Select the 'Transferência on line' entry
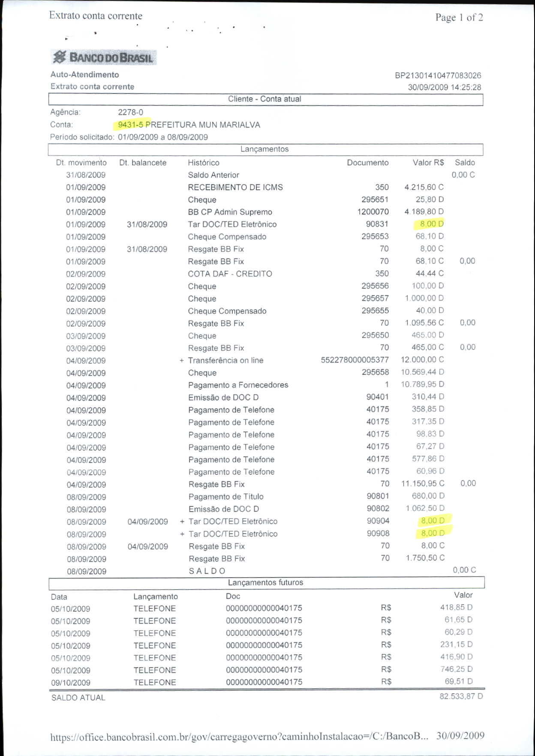 225,361
